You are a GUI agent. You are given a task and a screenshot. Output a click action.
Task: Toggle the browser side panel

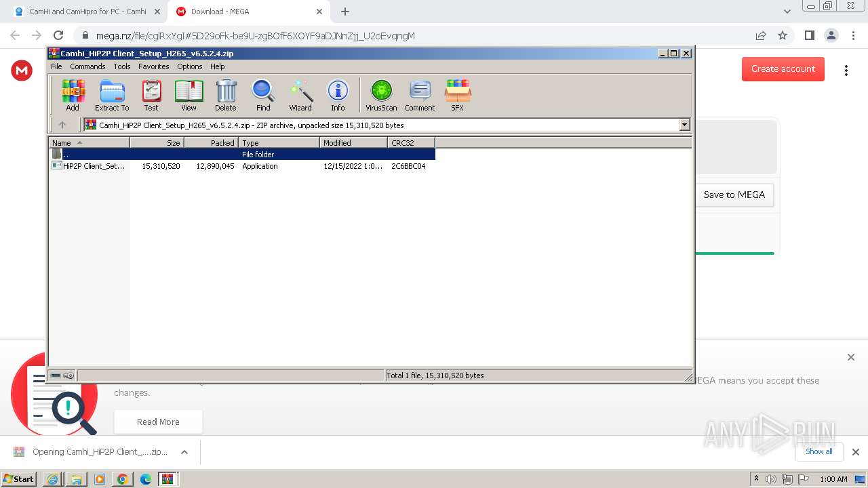[x=809, y=35]
